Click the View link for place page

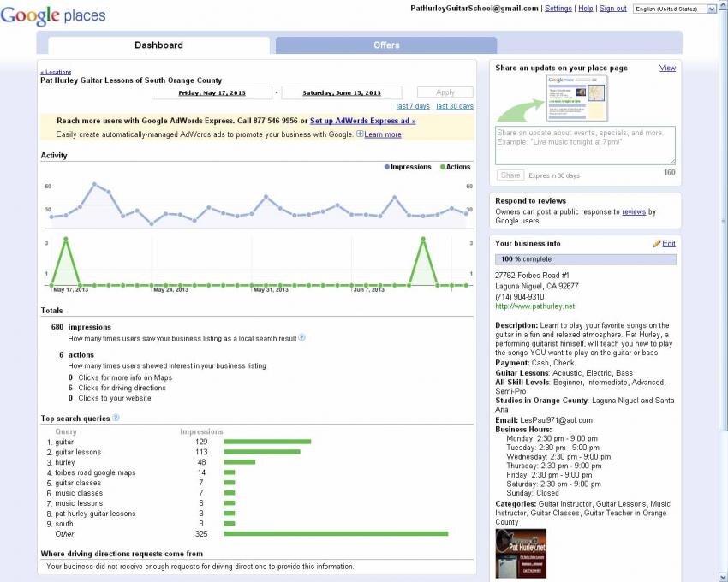[667, 68]
